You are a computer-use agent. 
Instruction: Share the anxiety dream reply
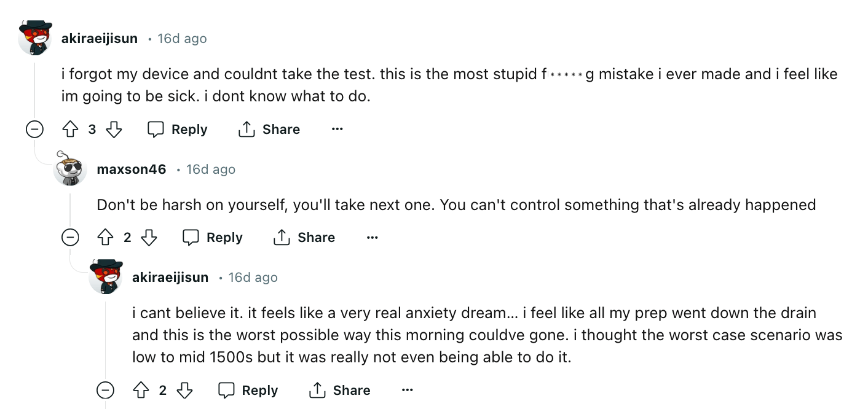(x=339, y=391)
